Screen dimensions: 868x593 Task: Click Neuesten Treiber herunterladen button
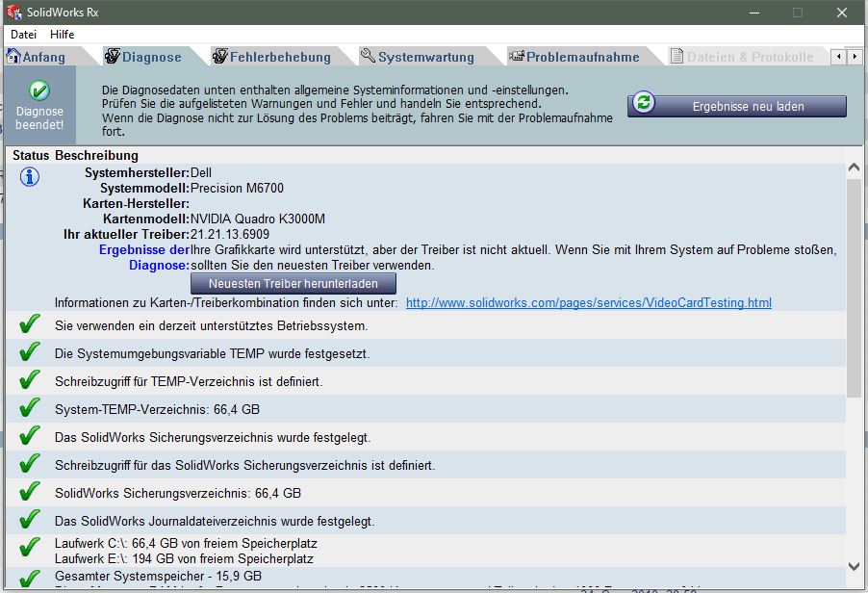[x=294, y=283]
